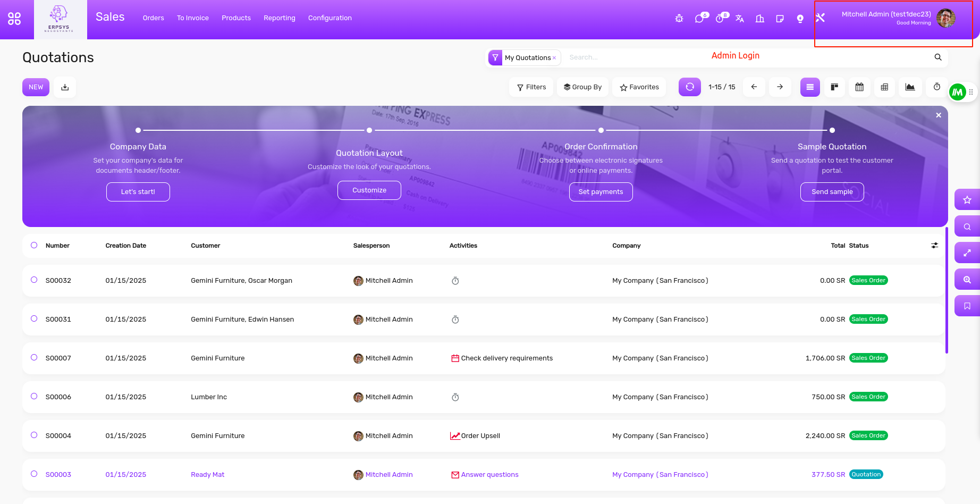The width and height of the screenshot is (980, 504).
Task: Switch to Kanban view
Action: tap(834, 87)
